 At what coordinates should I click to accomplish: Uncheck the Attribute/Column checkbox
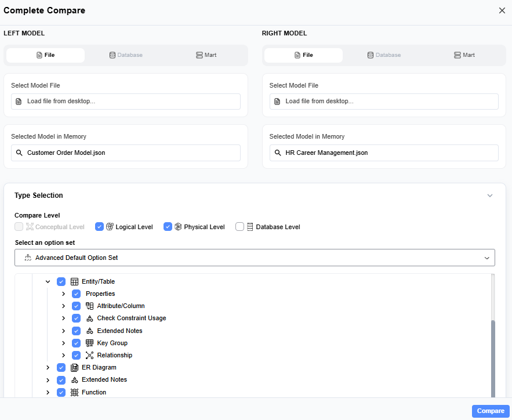(x=76, y=306)
